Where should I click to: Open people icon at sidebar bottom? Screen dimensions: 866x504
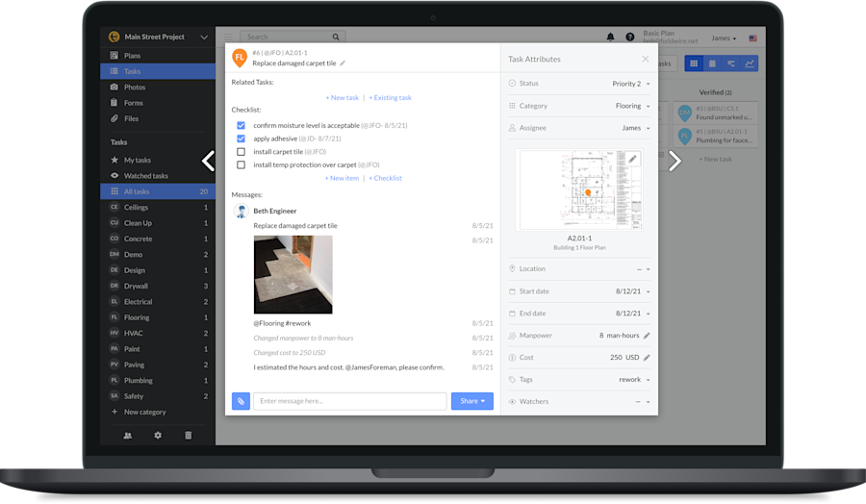(127, 436)
